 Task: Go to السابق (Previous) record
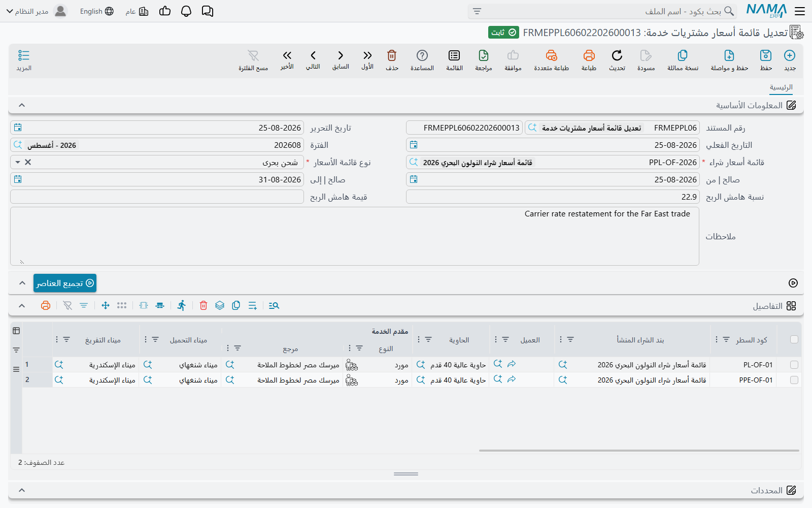pyautogui.click(x=341, y=55)
